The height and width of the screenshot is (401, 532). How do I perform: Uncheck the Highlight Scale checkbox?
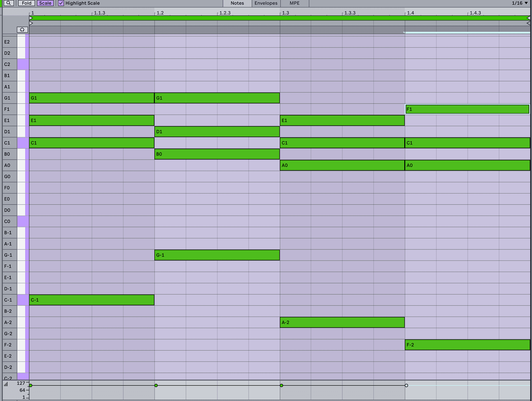pos(61,3)
